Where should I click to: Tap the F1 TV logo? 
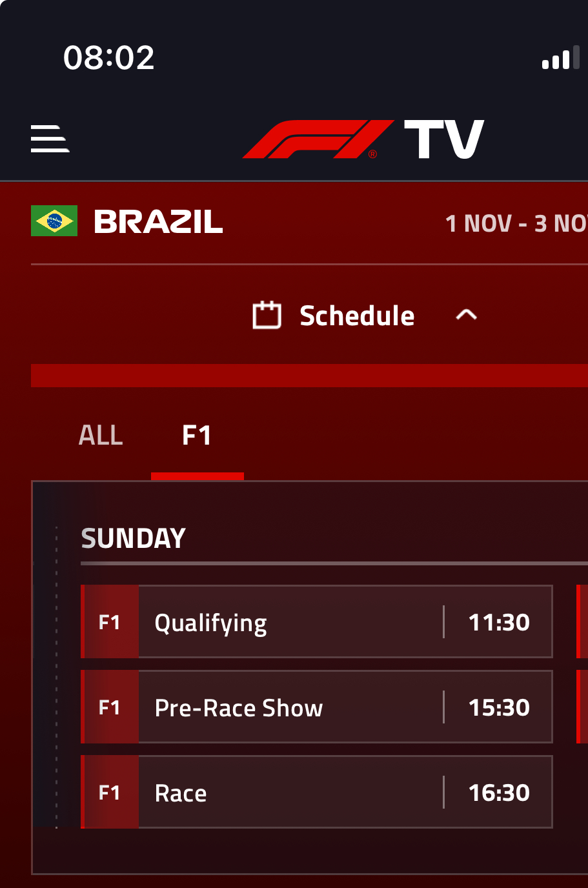363,139
